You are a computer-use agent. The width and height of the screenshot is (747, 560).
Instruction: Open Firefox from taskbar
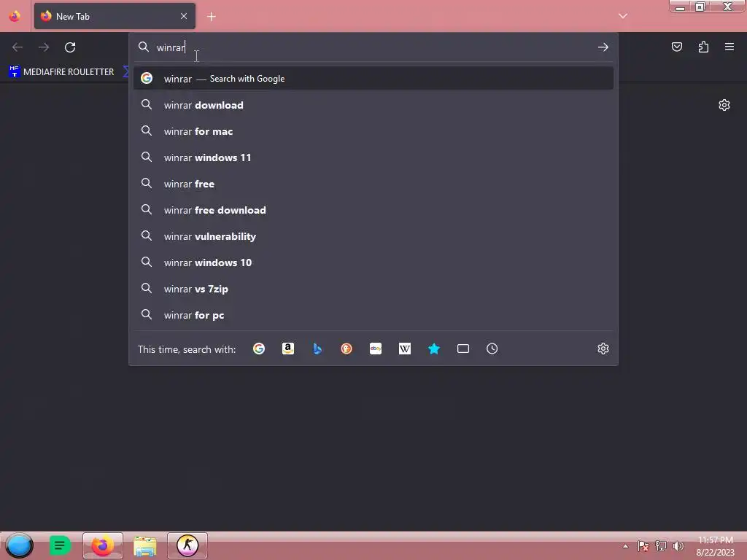click(102, 545)
